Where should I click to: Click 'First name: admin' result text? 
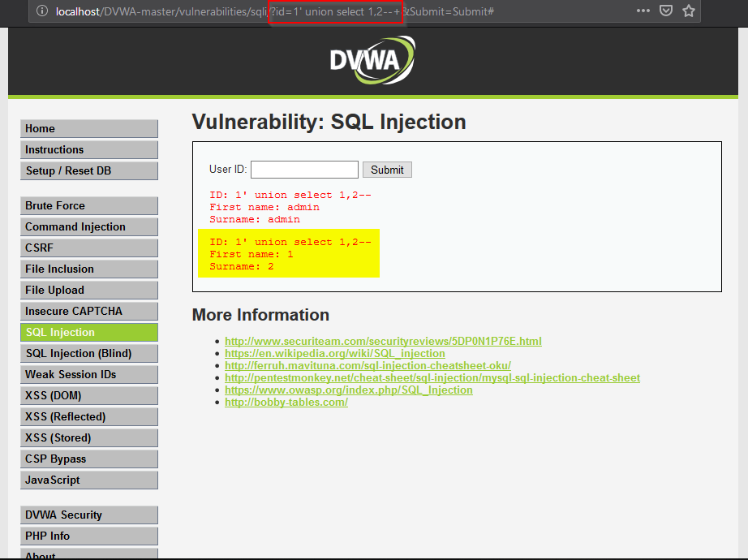click(264, 207)
